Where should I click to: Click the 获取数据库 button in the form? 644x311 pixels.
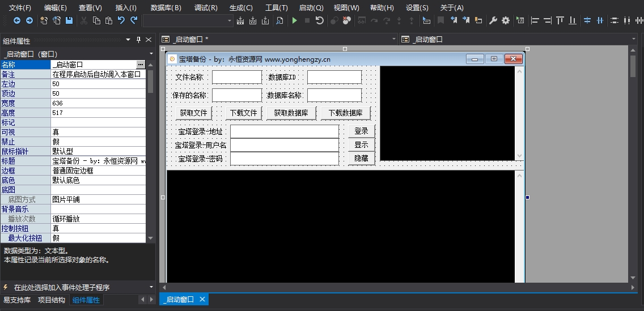(x=291, y=113)
